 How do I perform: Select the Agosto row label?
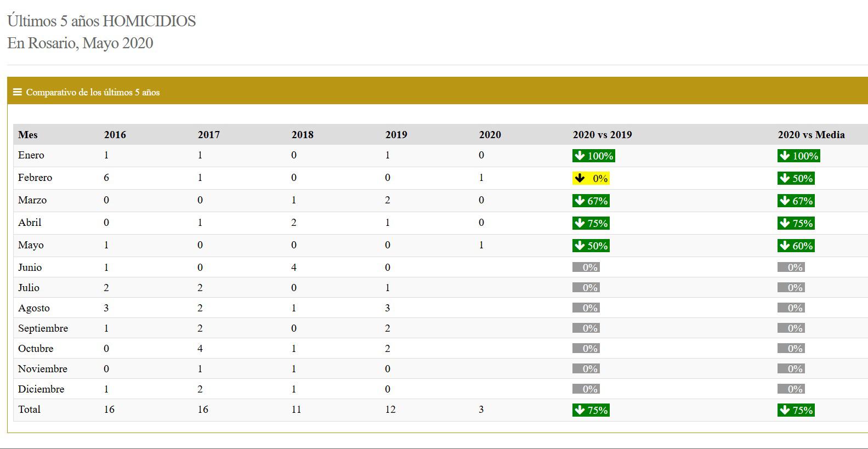[x=34, y=308]
